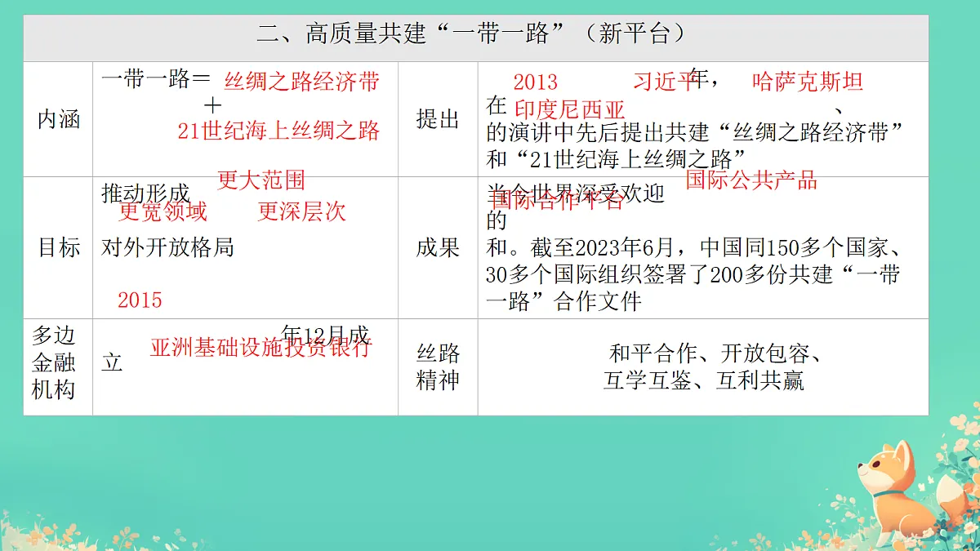Select the 丝路精神 label cell
This screenshot has height=551, width=980.
tap(439, 367)
